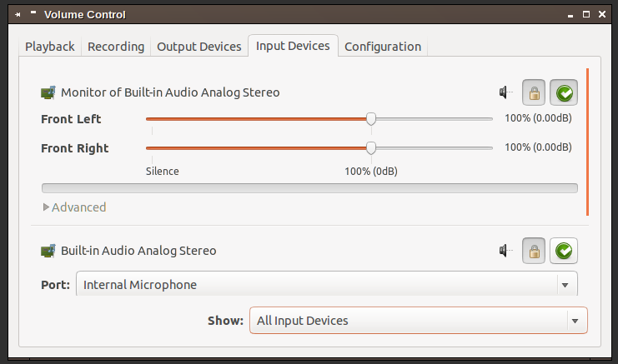Viewport: 618px width, 364px height.
Task: Mute the Monitor of Built-in Audio device
Action: tap(505, 92)
